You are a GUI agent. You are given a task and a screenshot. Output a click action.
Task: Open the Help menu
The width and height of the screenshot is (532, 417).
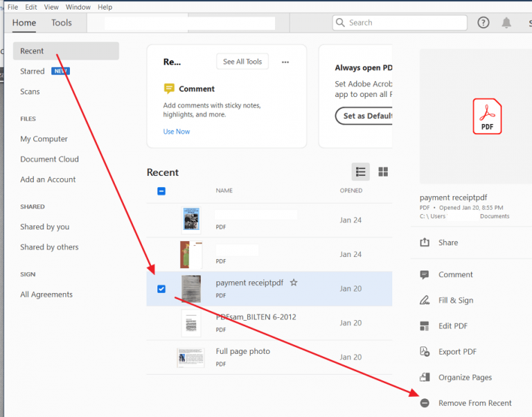tap(105, 7)
